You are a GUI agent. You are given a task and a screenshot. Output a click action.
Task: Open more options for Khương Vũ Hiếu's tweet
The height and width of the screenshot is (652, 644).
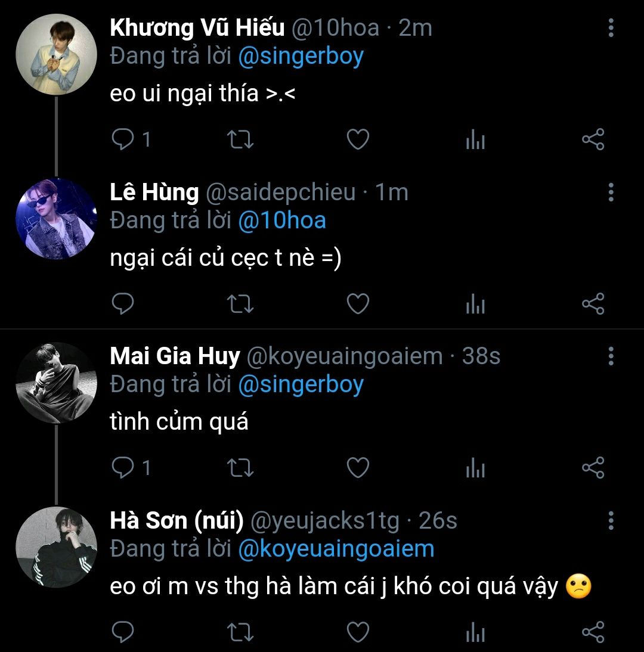click(611, 28)
